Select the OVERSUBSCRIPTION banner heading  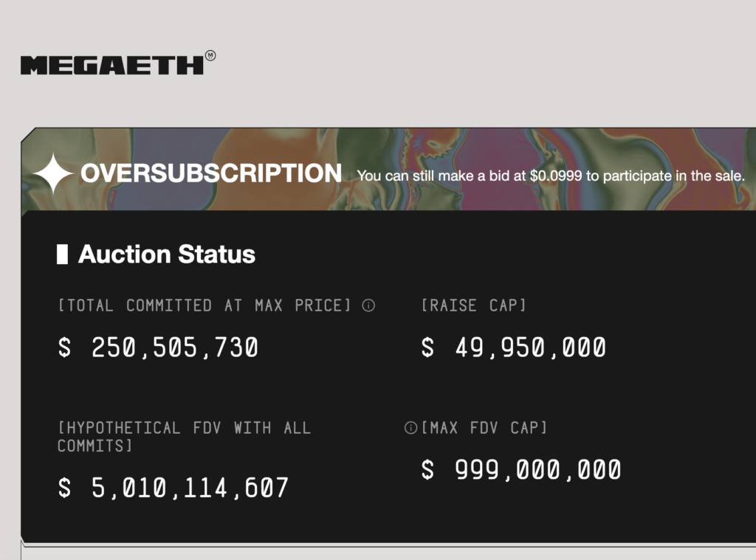point(211,174)
